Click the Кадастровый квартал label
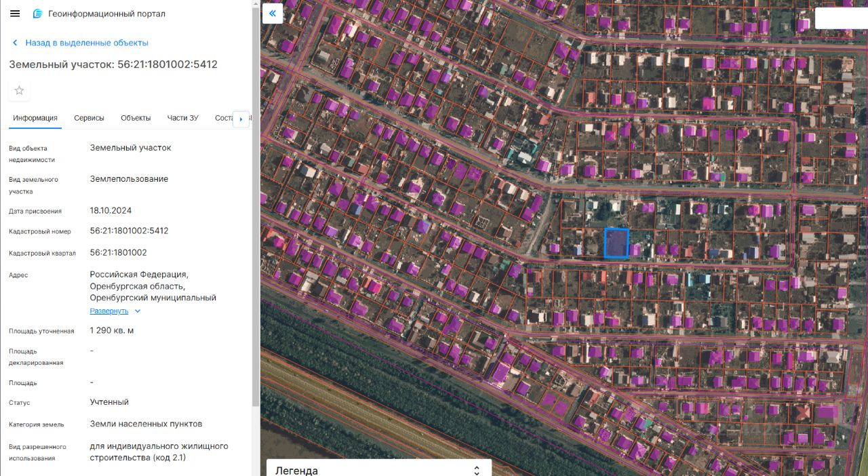Screen dimensions: 868x476 tap(41, 253)
